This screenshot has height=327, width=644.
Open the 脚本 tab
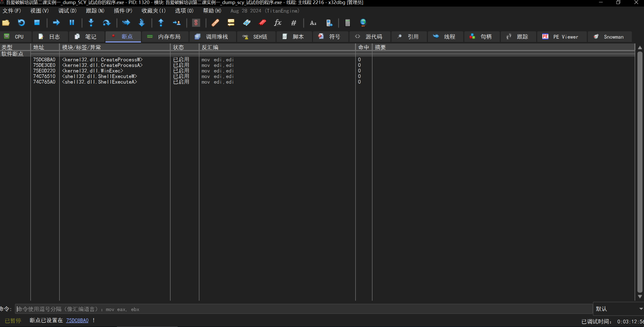point(294,37)
